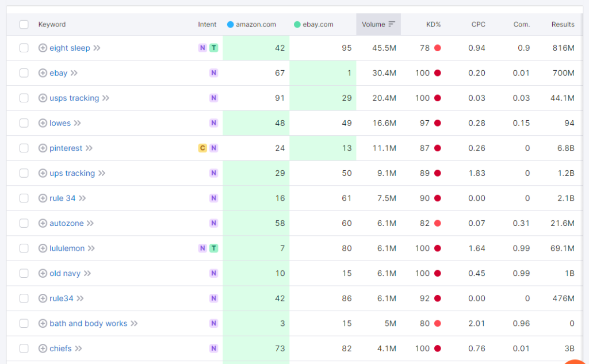
Task: Click the red KD dot for eight sleep
Action: pos(438,48)
